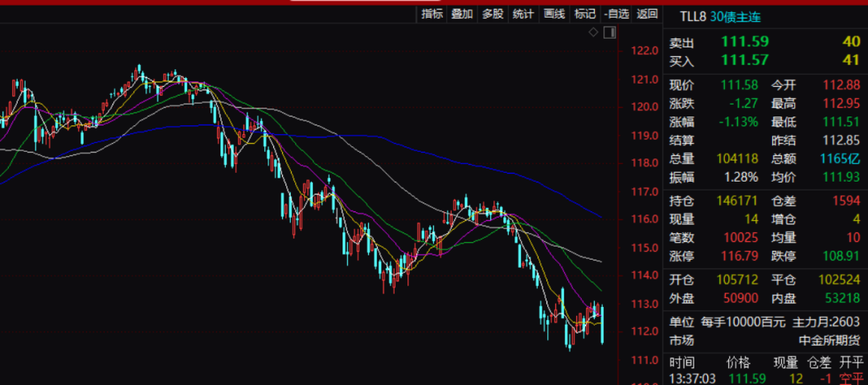Remove from watchlist with -自选
Screen dimensions: 868x385
pyautogui.click(x=616, y=14)
